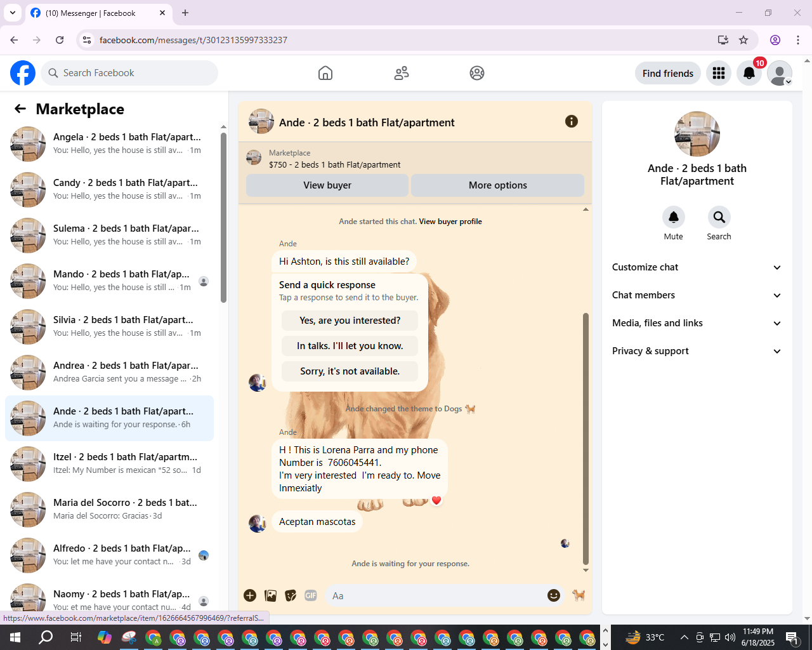
Task: Open Windows taskbar search icon
Action: click(x=46, y=637)
